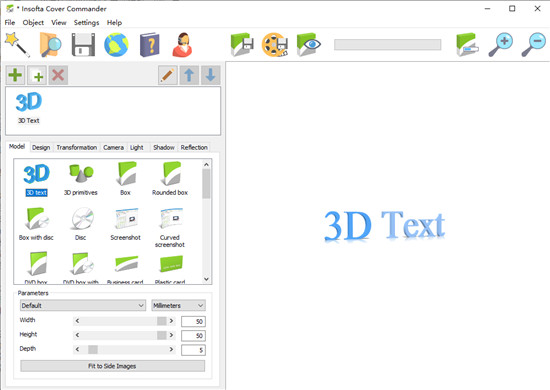
Task: Move object up with blue arrow
Action: [x=189, y=75]
